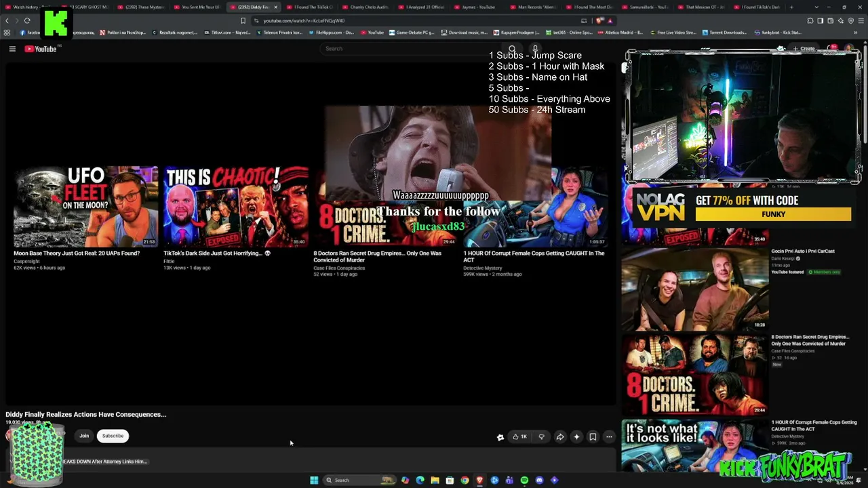Open end-screen '1 HOUR Of Corrupt Female Cops' title

tap(534, 256)
